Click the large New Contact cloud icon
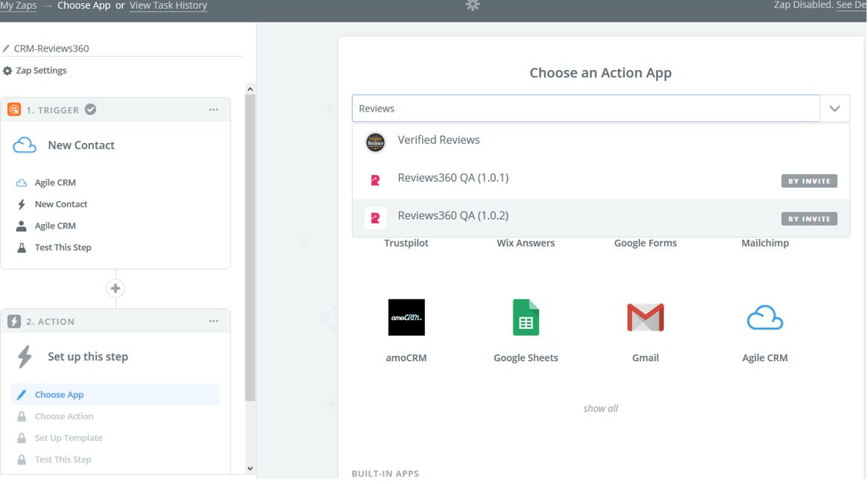This screenshot has height=484, width=868. tap(25, 145)
